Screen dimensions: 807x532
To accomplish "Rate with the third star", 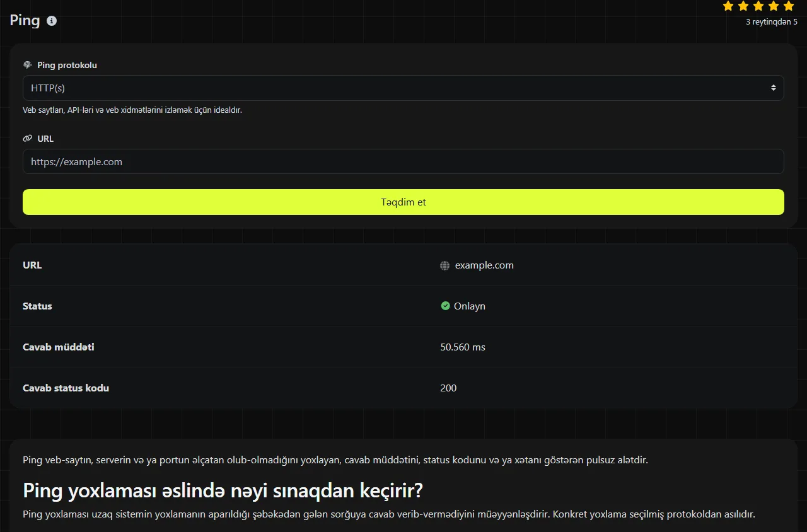I will [758, 6].
